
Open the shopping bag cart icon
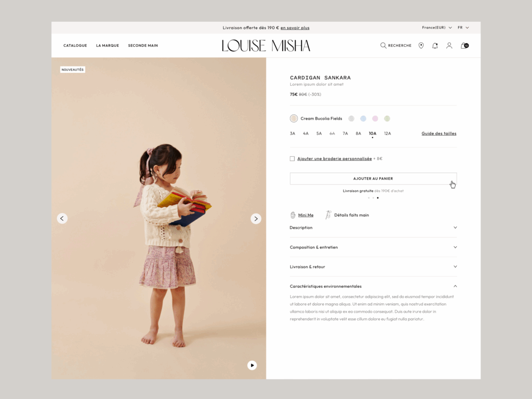tap(464, 46)
